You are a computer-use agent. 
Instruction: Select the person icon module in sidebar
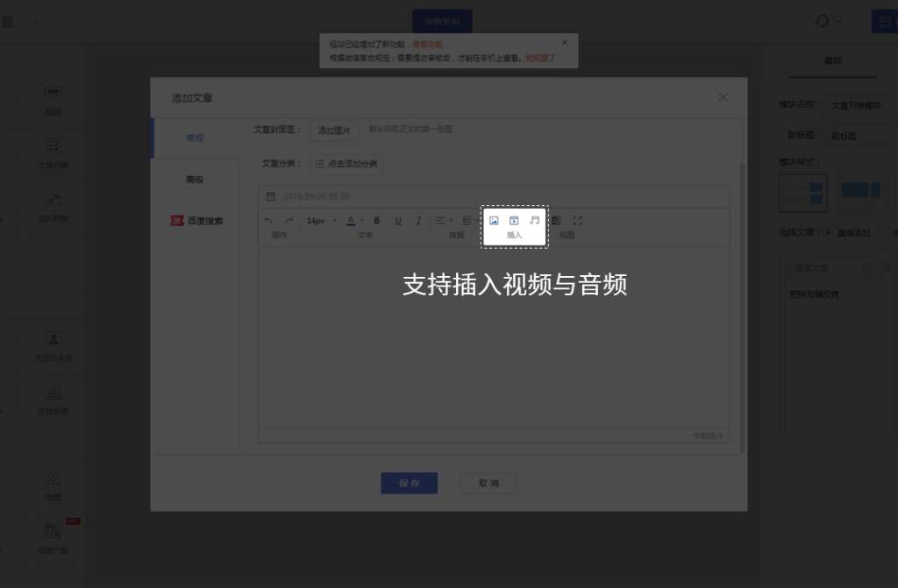pos(53,346)
